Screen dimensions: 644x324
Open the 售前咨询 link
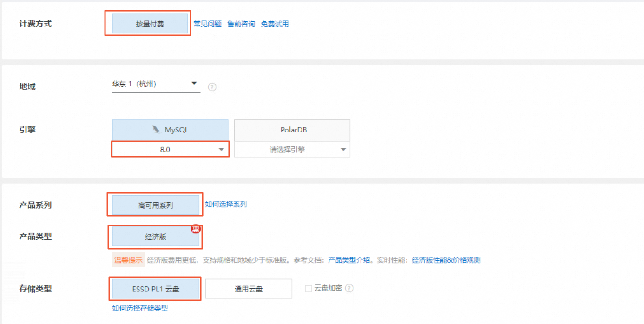click(241, 24)
